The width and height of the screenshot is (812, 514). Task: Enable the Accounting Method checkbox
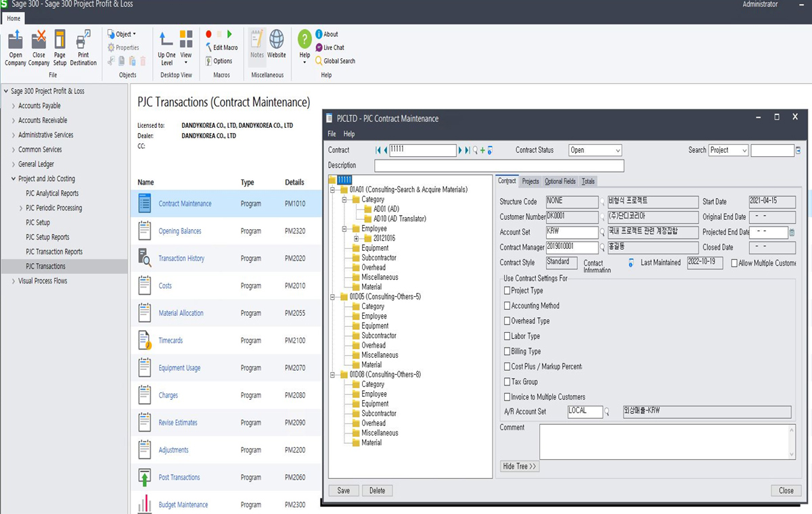tap(507, 306)
